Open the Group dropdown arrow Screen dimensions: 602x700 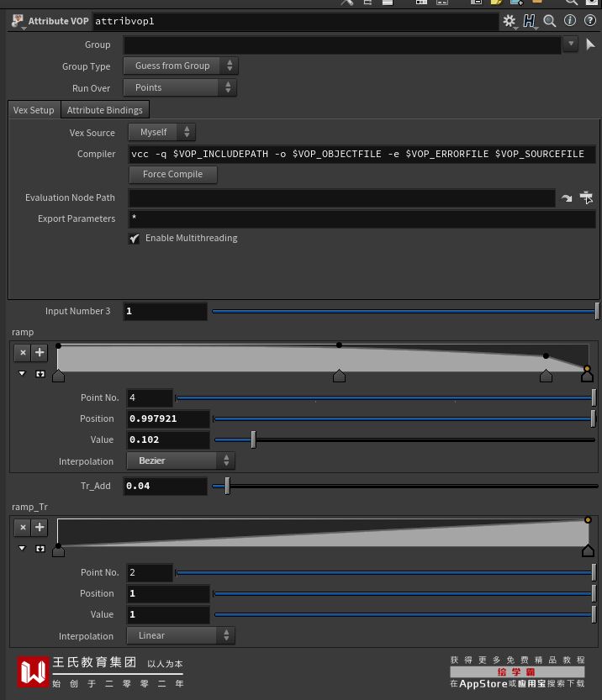pos(571,44)
